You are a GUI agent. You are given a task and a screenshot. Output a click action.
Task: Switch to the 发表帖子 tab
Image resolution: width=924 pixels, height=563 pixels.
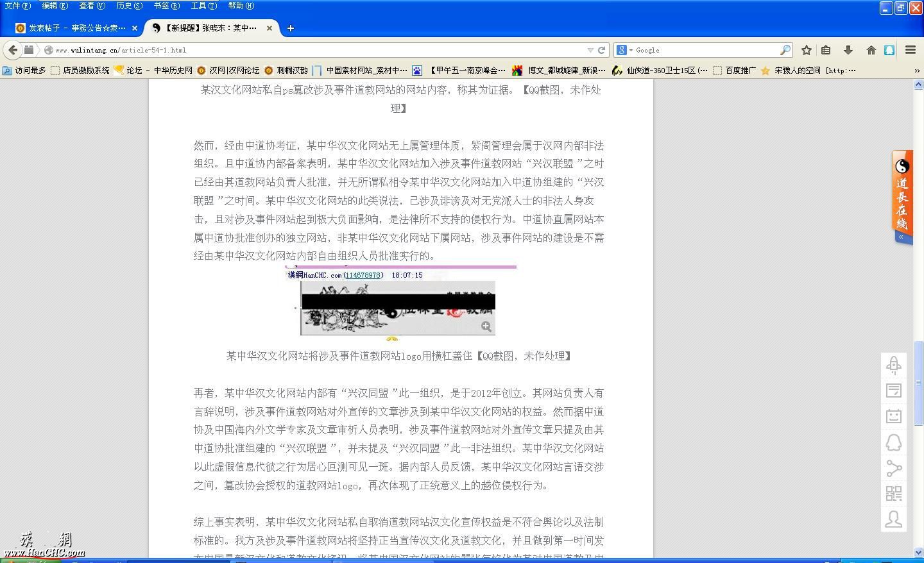click(x=71, y=28)
